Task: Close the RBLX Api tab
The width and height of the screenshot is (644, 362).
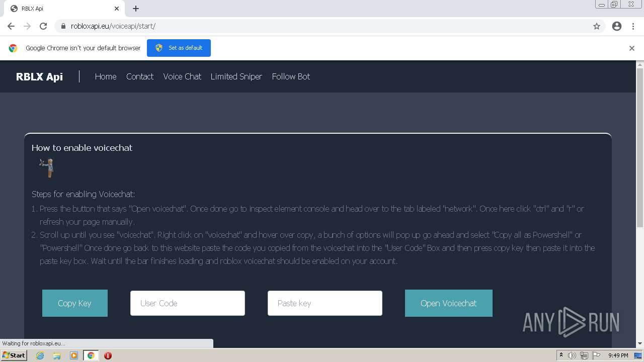Action: pyautogui.click(x=117, y=9)
